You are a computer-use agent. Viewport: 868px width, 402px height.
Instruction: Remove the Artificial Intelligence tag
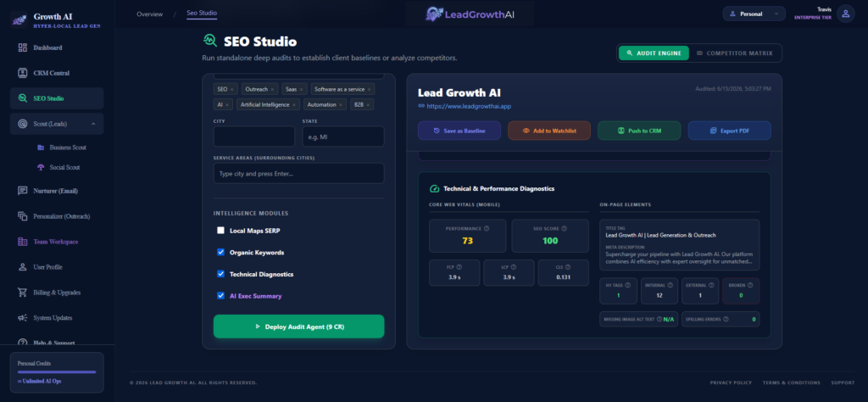click(x=294, y=104)
